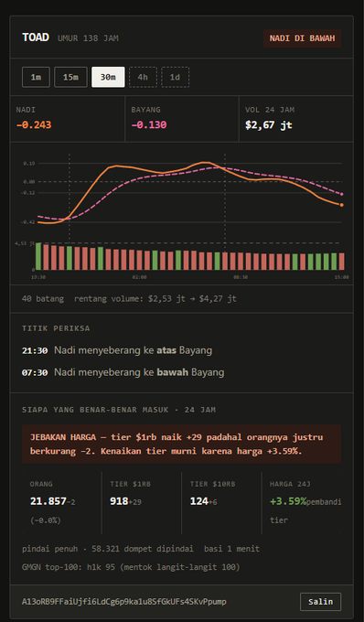Screen dimensions: 364x622
Task: Click the pindai penuh 58.321 dompet text
Action: point(108,549)
